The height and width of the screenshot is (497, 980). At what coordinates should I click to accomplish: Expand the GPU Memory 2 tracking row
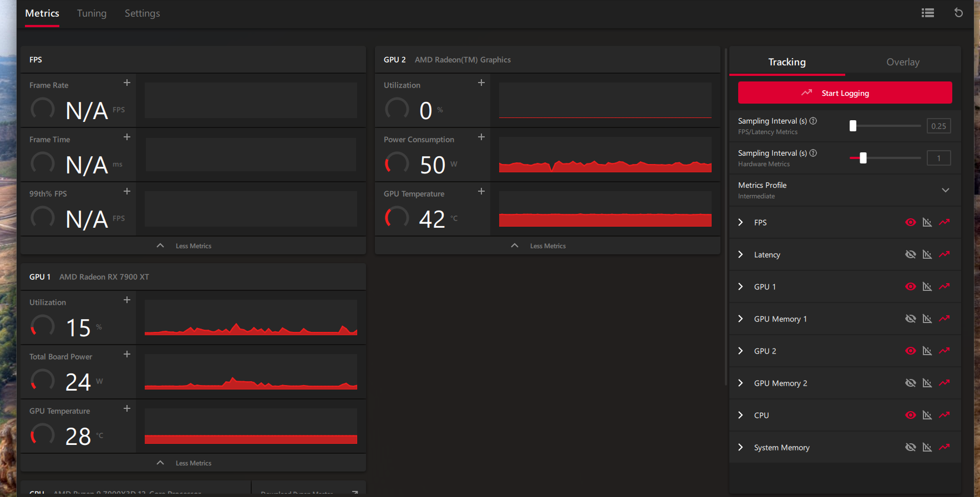(740, 383)
